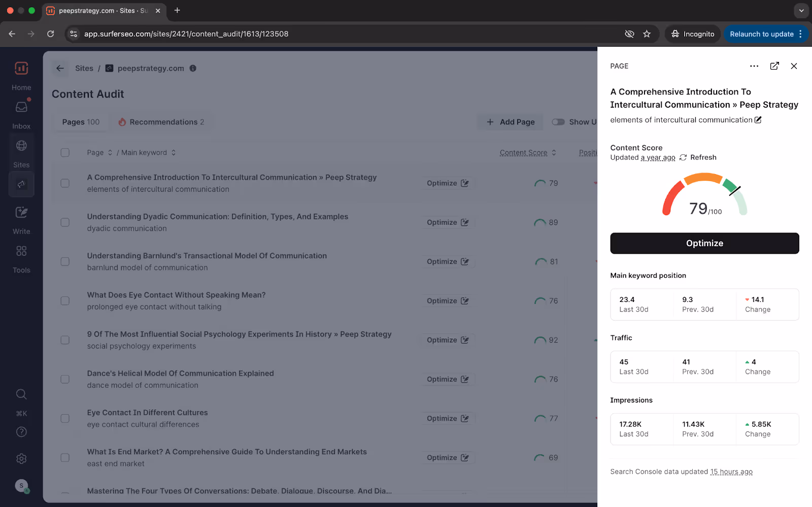Open the tab search chevron

pyautogui.click(x=801, y=10)
